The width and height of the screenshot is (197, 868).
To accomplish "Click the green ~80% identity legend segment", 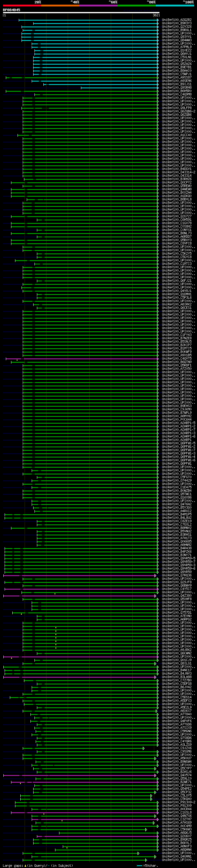I will pos(137,6).
